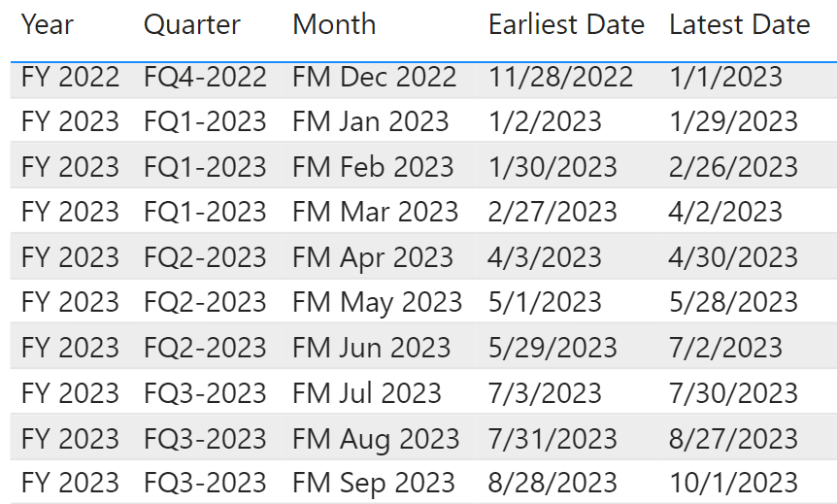Screen dimensions: 837x504
Task: Select the 7/31/2023 earliest date cell
Action: pyautogui.click(x=552, y=438)
